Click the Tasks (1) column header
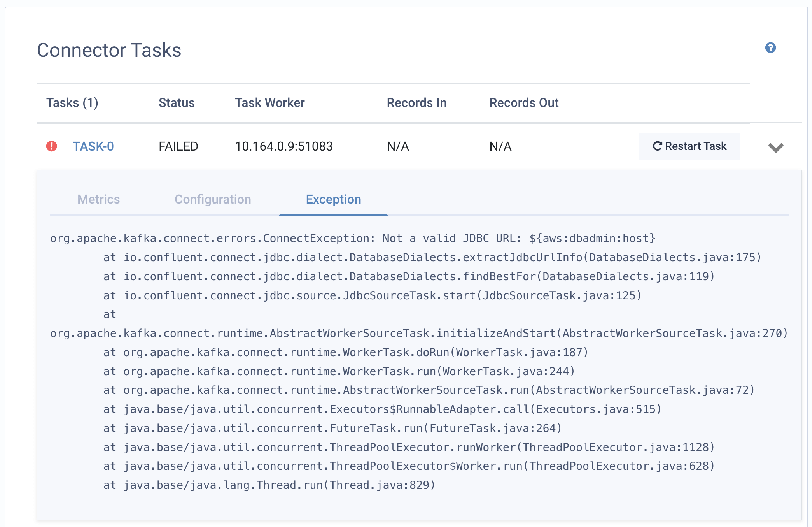This screenshot has height=527, width=812. click(72, 103)
